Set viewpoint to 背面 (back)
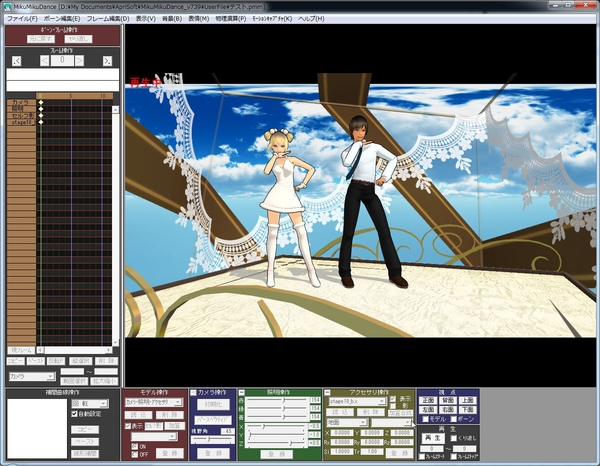This screenshot has width=600, height=466. [448, 400]
